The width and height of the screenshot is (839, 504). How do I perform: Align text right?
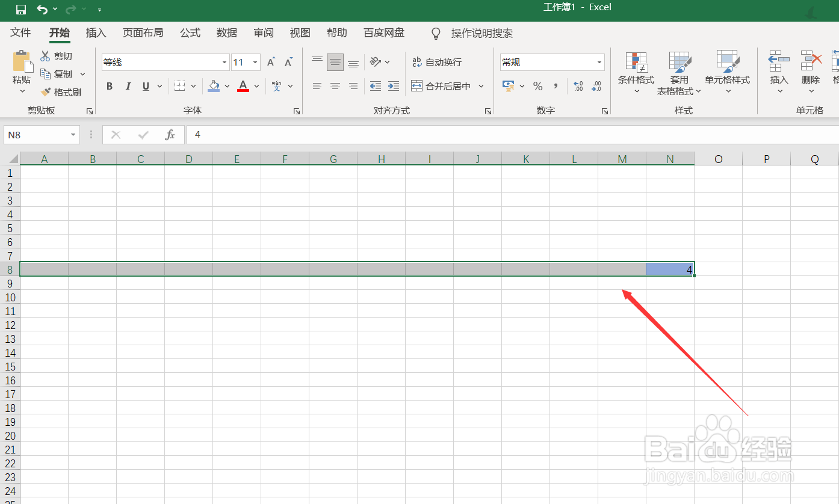[x=353, y=86]
